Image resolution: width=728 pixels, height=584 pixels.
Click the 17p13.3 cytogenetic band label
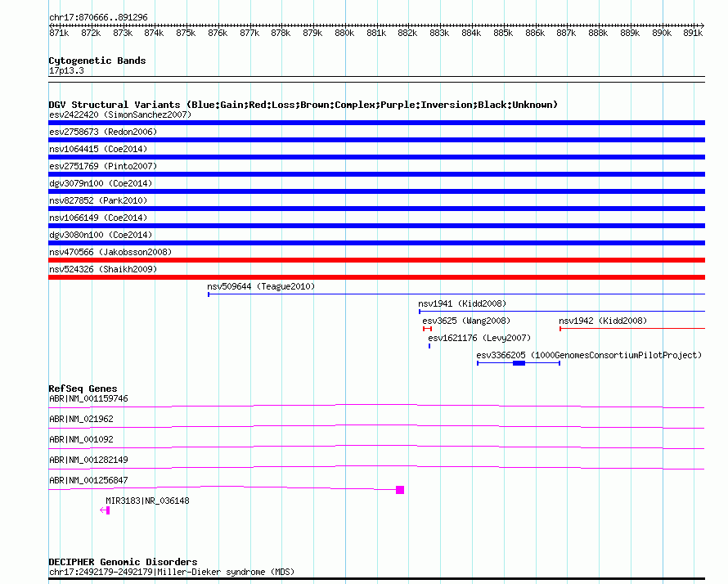tap(66, 71)
